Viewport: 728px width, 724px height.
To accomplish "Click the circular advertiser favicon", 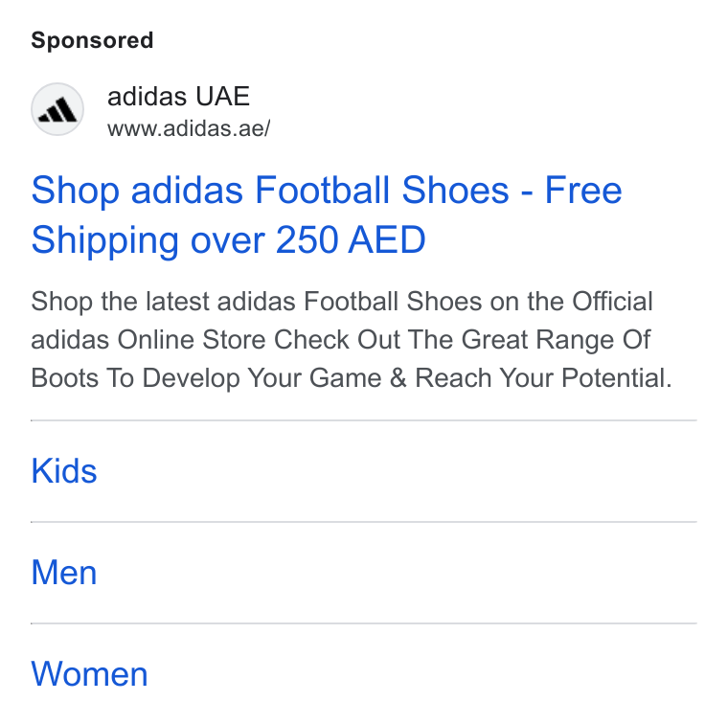I will (x=57, y=109).
